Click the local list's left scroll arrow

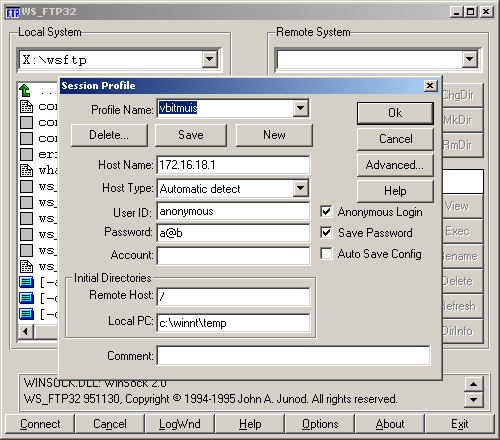coord(26,332)
